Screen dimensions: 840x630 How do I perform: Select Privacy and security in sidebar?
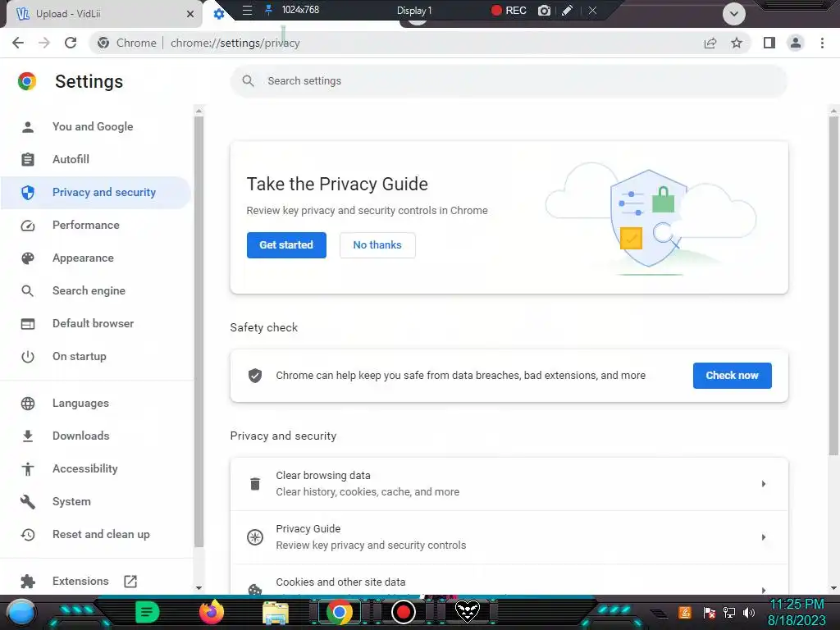pos(97,192)
